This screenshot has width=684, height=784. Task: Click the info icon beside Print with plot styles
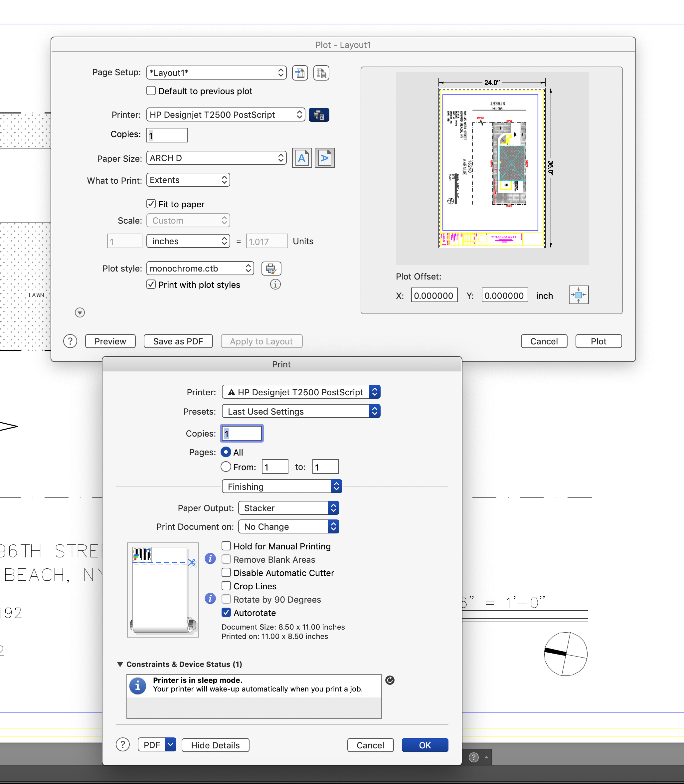point(275,285)
